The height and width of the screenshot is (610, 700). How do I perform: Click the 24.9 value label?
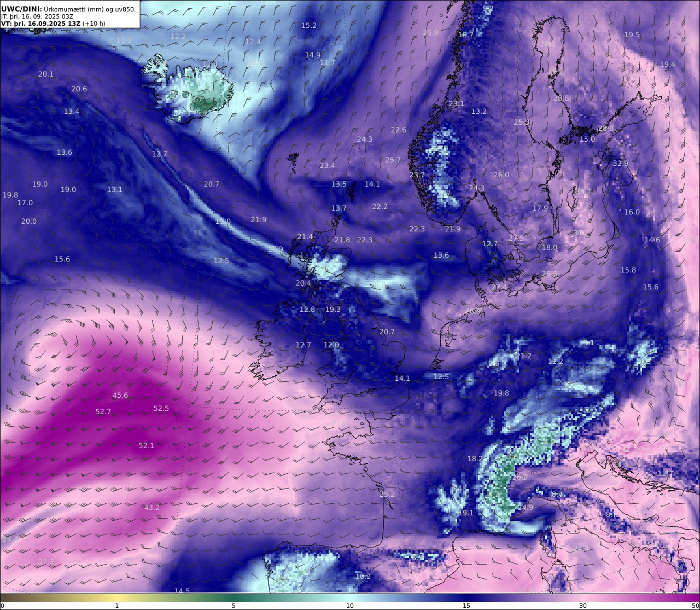click(x=526, y=507)
